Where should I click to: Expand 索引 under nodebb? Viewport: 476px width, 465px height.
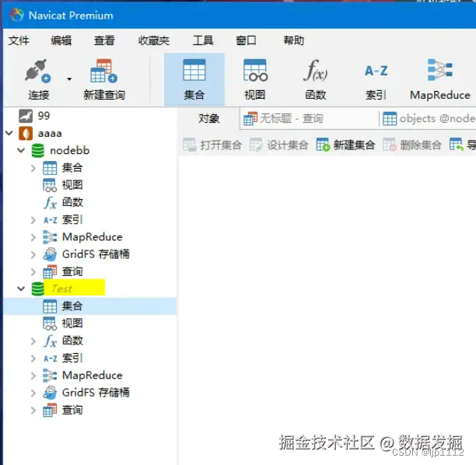[x=33, y=220]
